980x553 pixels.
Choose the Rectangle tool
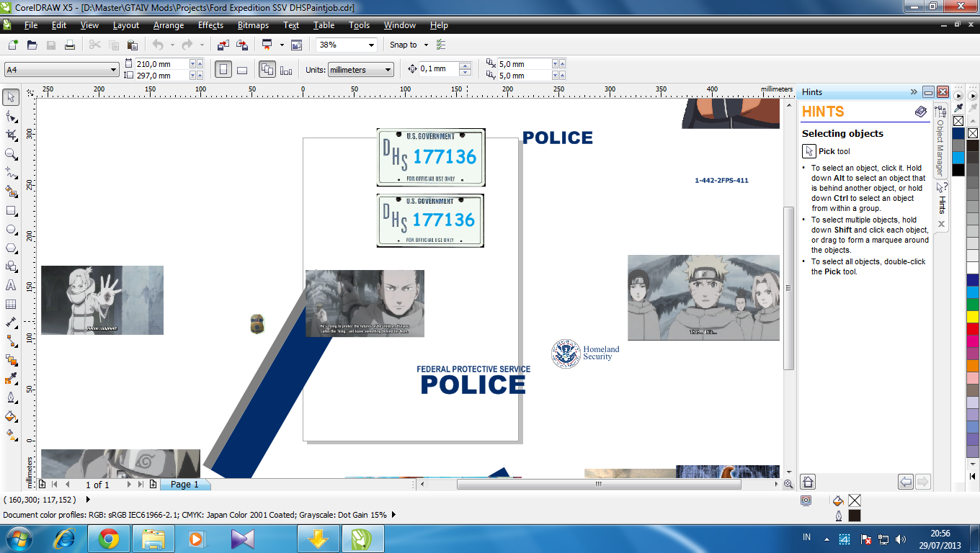pos(11,210)
